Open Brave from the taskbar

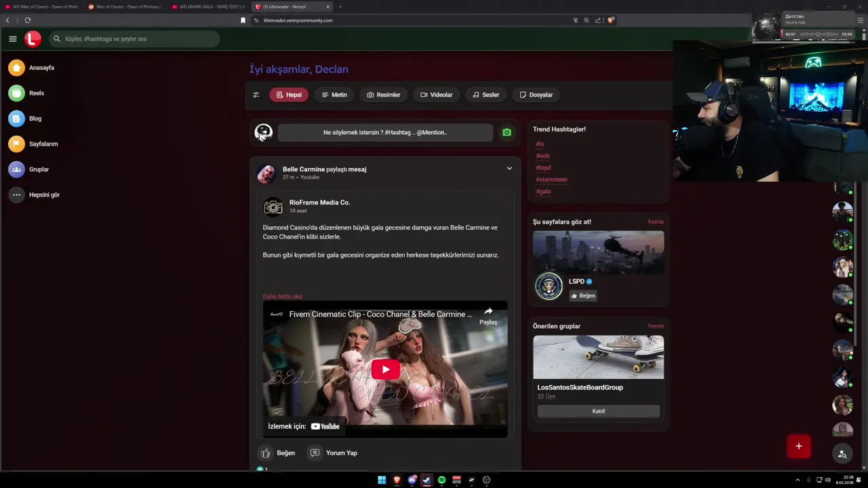coord(397,480)
